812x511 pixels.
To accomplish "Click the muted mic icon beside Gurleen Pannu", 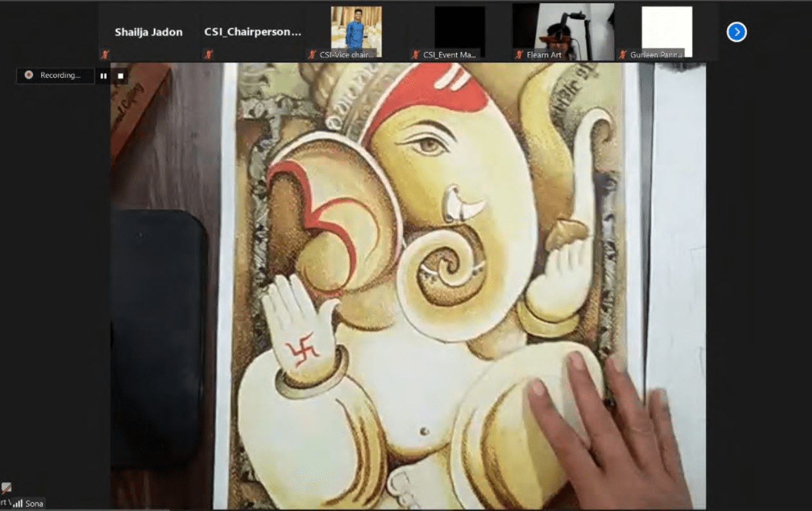I will click(x=623, y=55).
